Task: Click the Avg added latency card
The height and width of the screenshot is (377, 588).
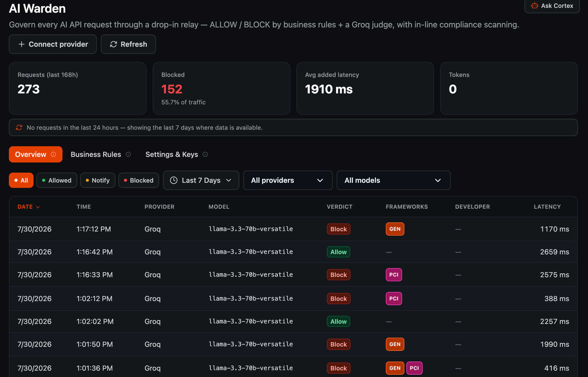Action: (365, 88)
